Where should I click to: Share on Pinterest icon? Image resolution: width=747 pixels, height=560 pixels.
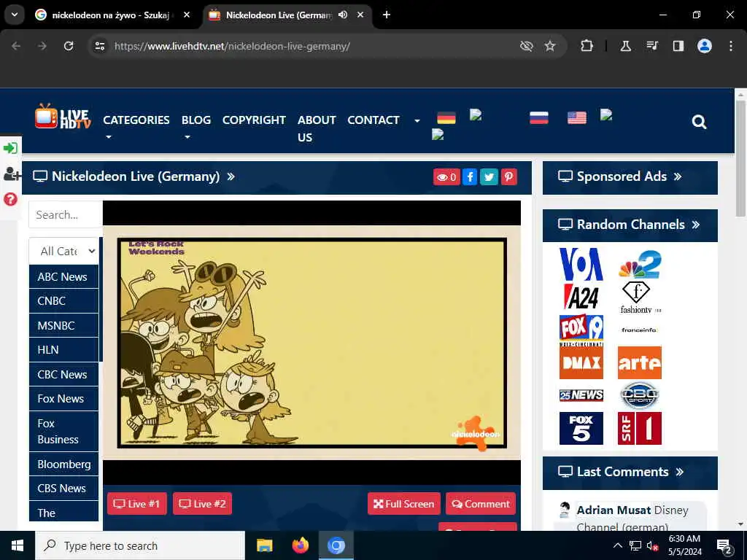coord(509,177)
